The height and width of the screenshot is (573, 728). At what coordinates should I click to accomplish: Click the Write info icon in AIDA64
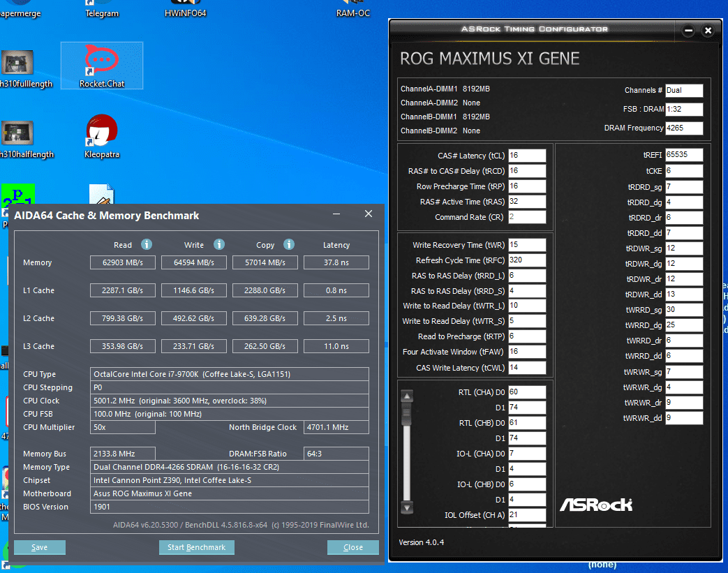coord(219,244)
